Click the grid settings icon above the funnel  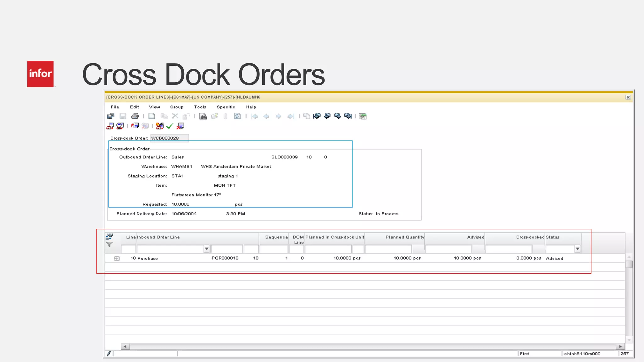pos(109,237)
